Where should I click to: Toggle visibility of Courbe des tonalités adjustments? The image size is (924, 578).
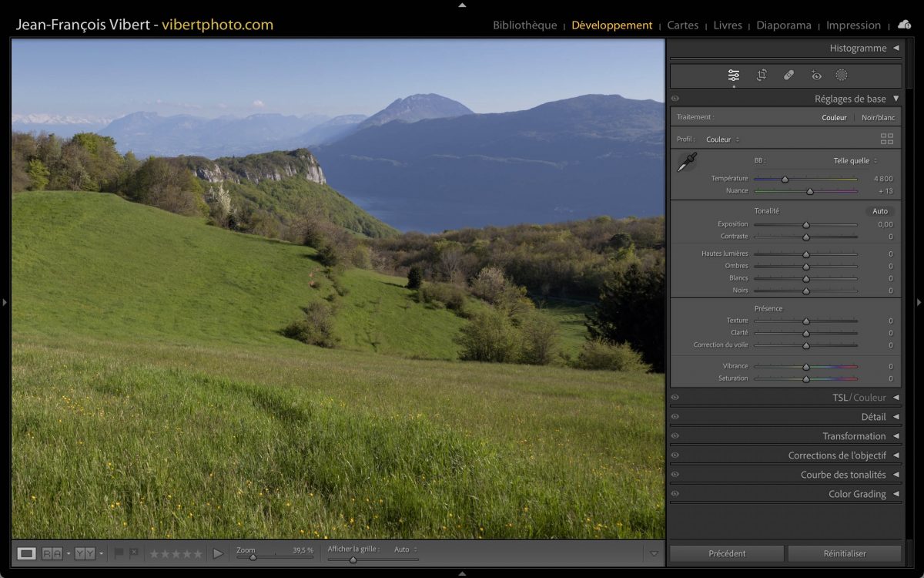(675, 475)
